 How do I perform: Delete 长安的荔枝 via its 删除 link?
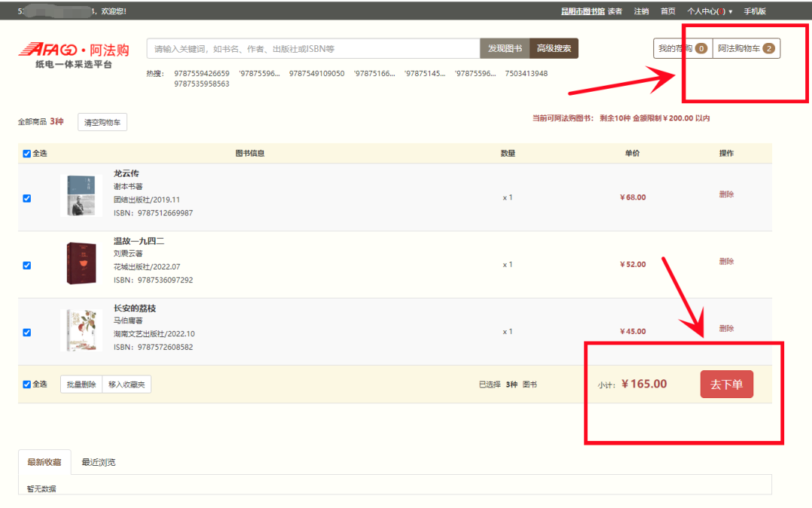pos(726,329)
